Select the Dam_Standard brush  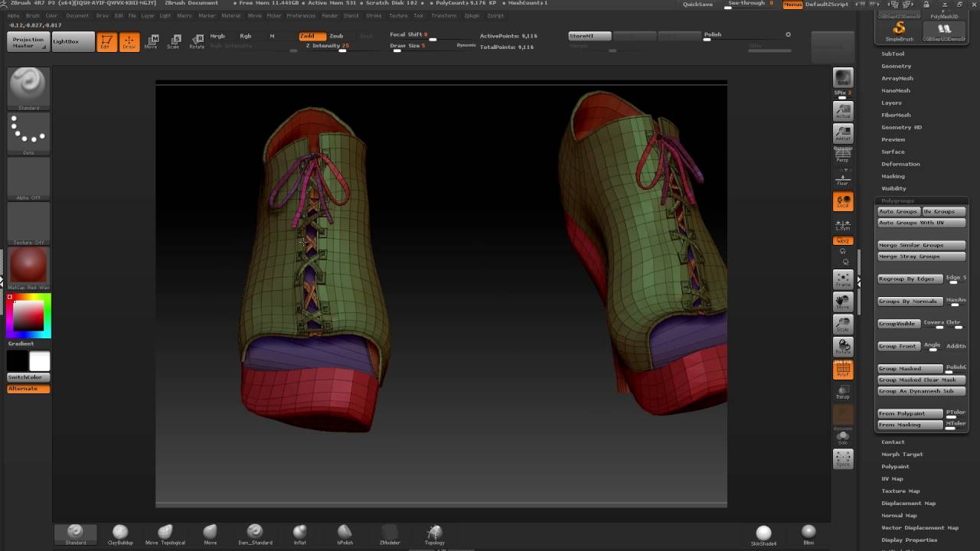pyautogui.click(x=255, y=534)
